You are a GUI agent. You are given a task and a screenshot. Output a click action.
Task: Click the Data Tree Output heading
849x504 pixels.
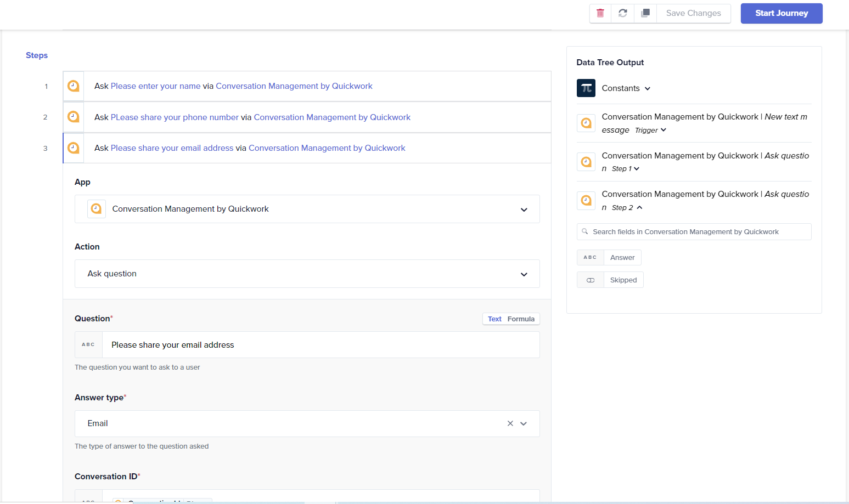click(x=610, y=63)
